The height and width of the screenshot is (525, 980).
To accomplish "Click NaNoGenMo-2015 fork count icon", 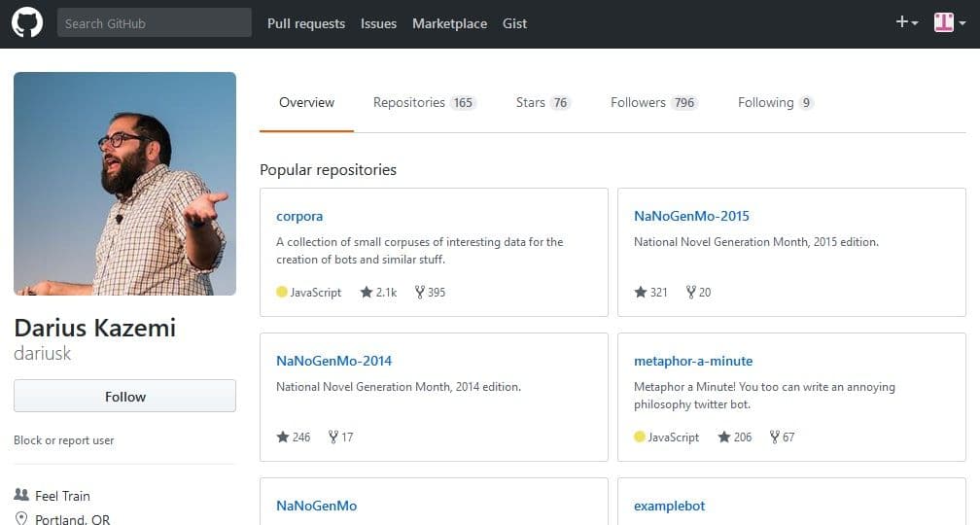I will (691, 292).
